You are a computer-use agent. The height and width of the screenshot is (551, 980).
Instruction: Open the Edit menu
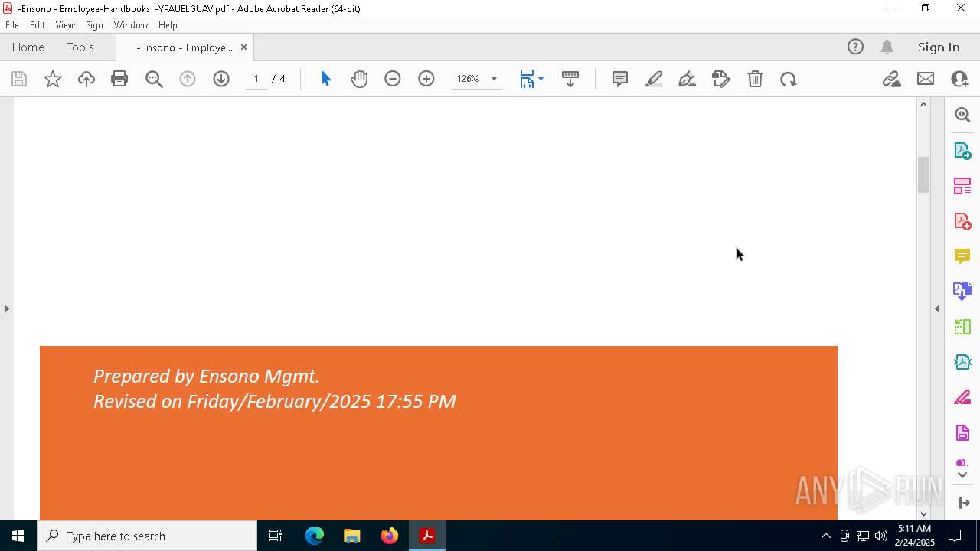tap(38, 25)
